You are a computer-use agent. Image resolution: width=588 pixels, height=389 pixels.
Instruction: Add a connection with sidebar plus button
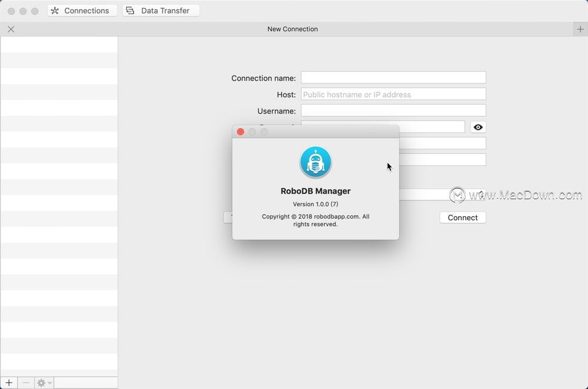[9, 383]
